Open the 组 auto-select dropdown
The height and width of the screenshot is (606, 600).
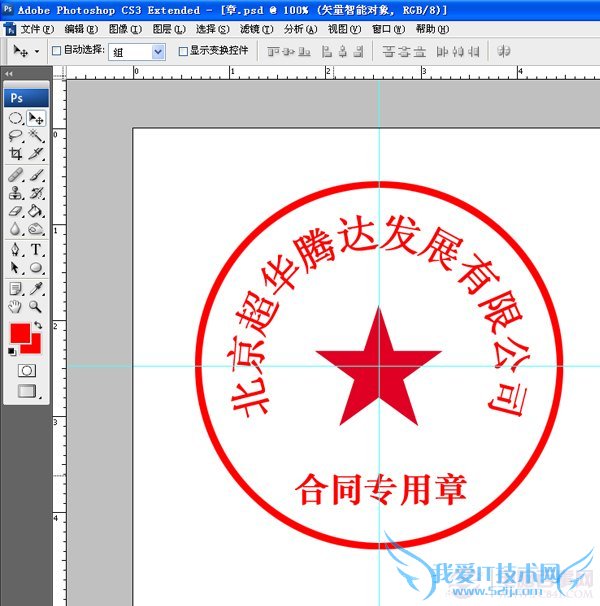[x=137, y=52]
